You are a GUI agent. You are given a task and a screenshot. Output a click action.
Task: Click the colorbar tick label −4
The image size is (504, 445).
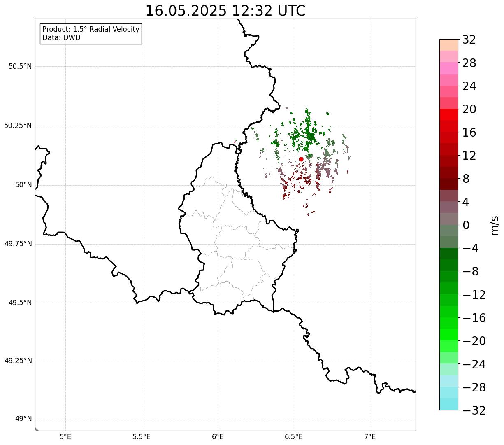tap(471, 248)
